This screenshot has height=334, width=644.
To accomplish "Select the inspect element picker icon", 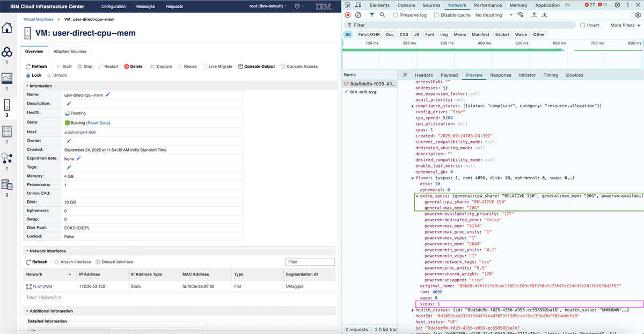I will [x=348, y=5].
